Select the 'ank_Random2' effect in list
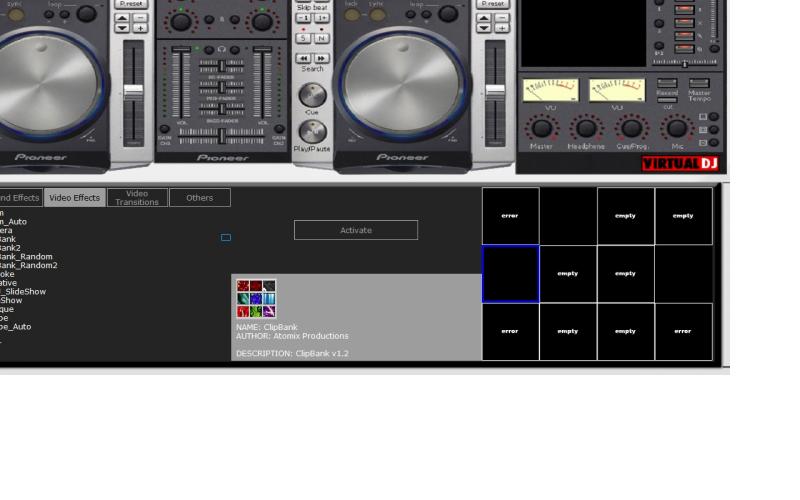Screen dimensions: 800x500 pos(29,265)
